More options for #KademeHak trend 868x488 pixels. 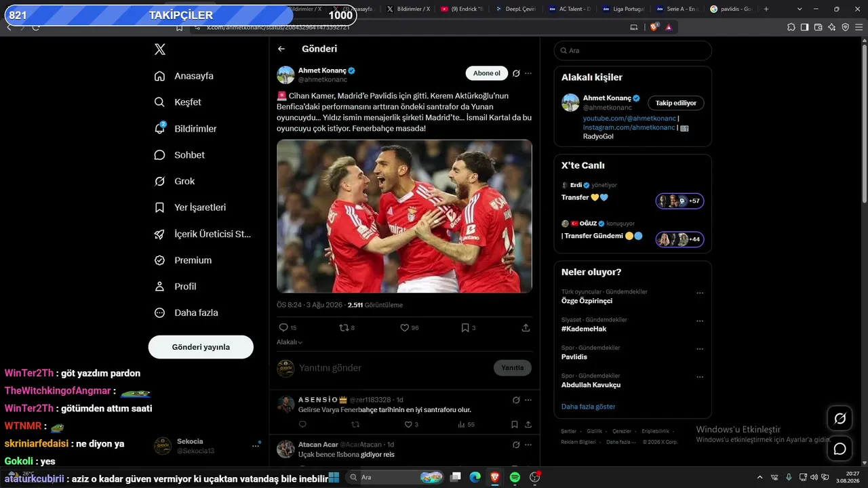pyautogui.click(x=700, y=321)
